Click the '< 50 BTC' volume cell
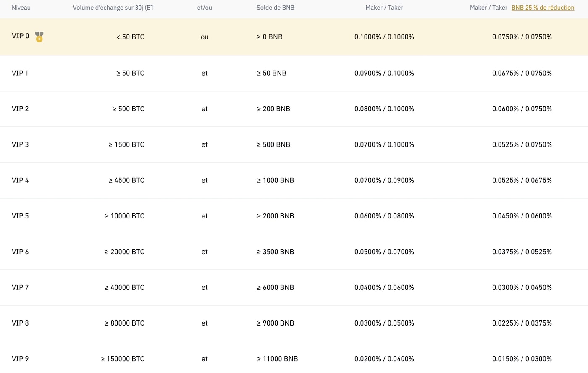This screenshot has width=588, height=373. pos(130,37)
